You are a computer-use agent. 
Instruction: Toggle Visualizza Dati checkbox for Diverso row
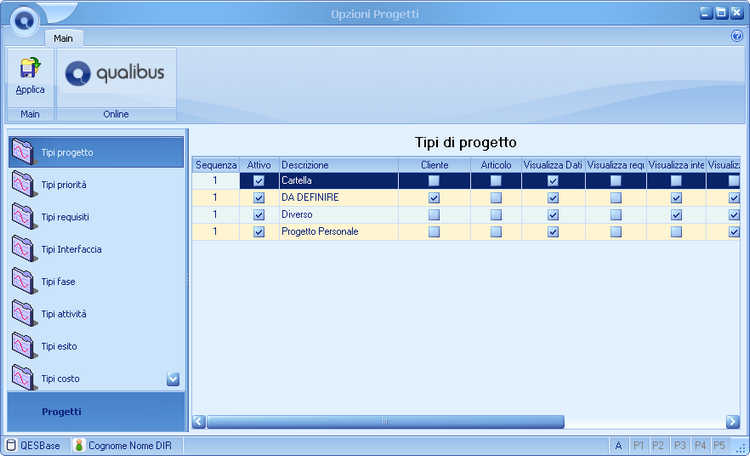[x=553, y=215]
